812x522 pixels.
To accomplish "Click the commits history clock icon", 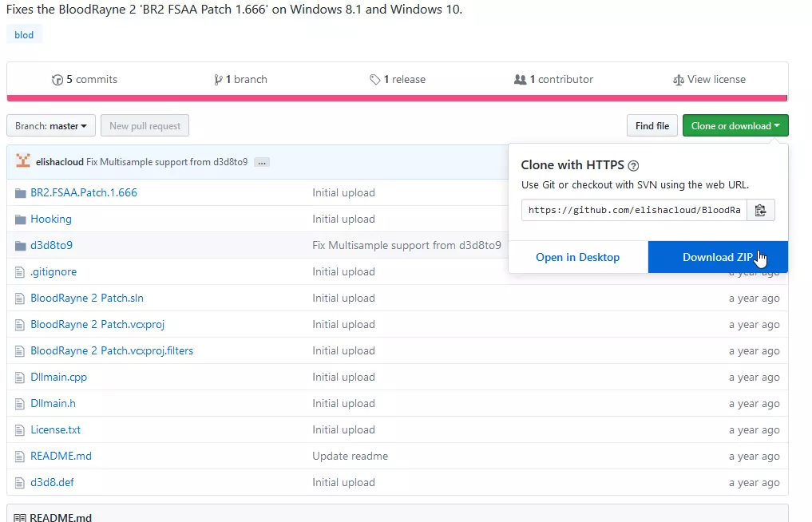I will pos(57,80).
